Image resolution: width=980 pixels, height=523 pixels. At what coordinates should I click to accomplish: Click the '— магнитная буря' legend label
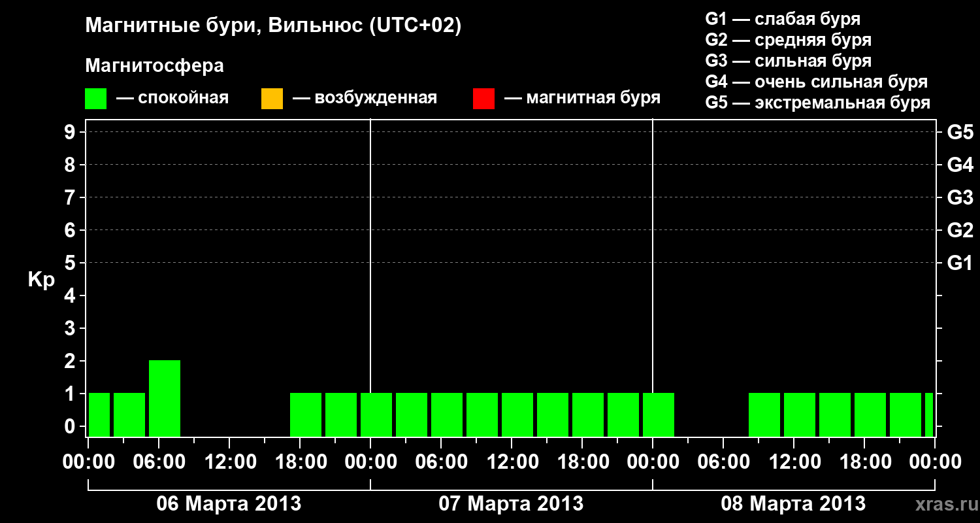pyautogui.click(x=583, y=98)
